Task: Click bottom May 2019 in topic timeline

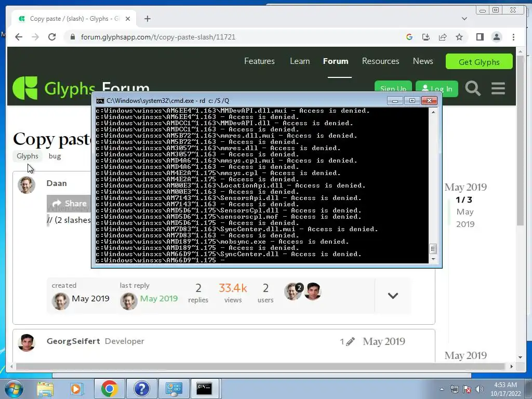Action: tap(465, 355)
